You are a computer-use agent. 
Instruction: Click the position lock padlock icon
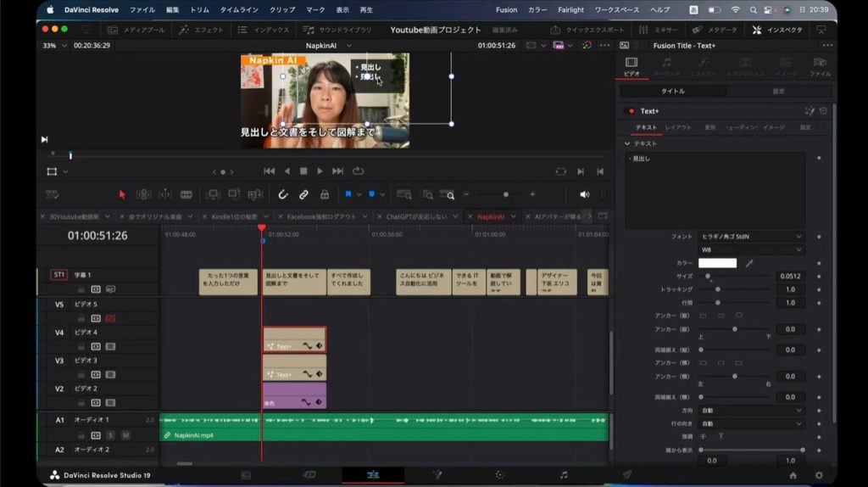click(324, 194)
